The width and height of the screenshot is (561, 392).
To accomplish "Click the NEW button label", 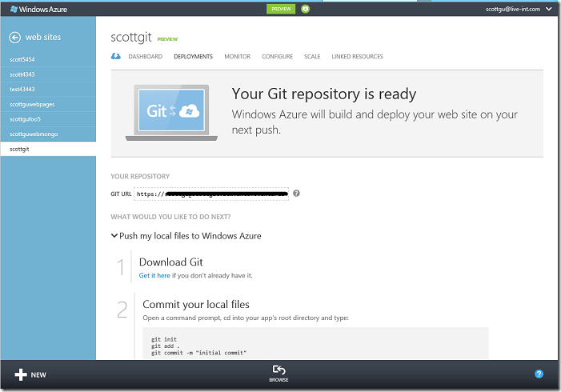I will coord(38,375).
